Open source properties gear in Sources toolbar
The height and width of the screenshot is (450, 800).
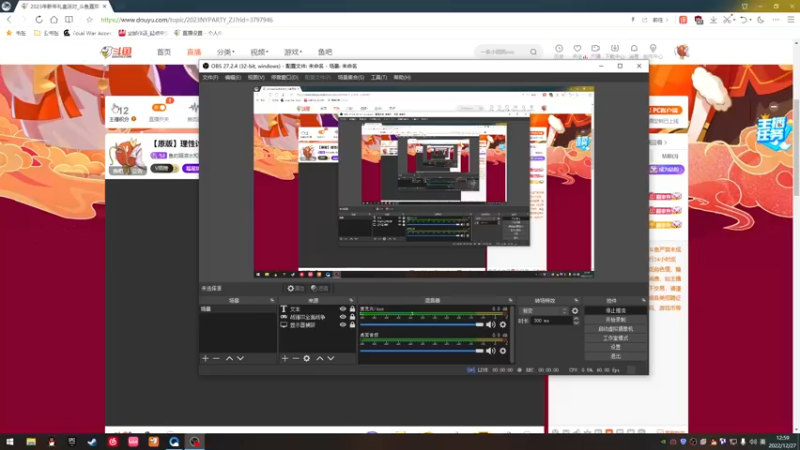pos(307,358)
